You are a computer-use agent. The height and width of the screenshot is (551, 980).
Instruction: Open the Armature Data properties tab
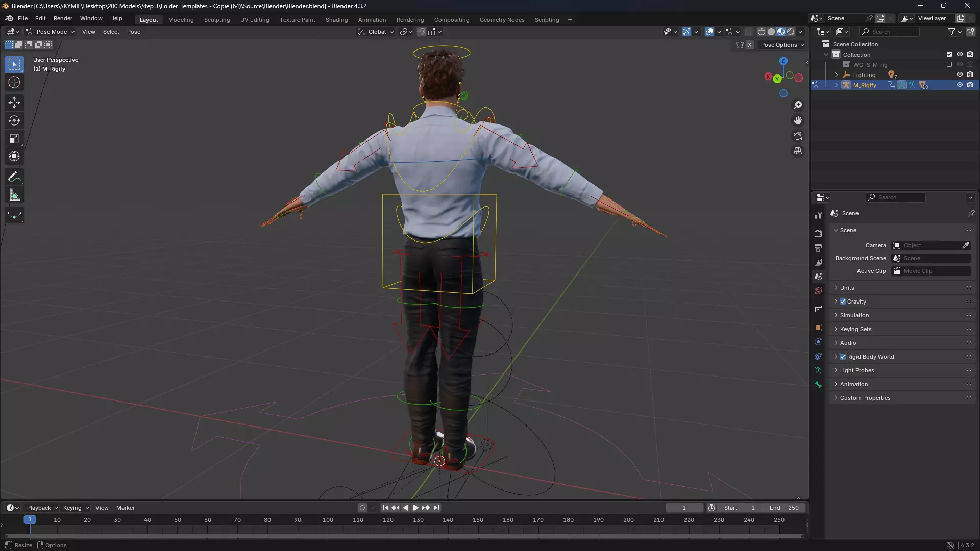(x=818, y=370)
